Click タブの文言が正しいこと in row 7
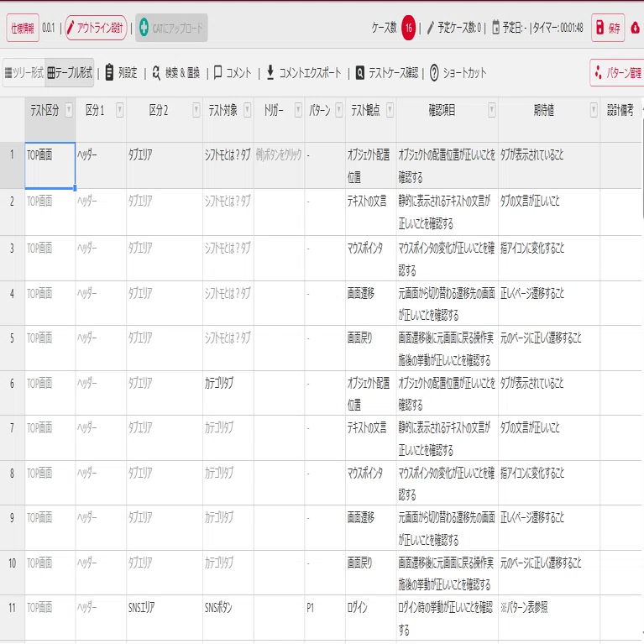644x644 pixels. pos(549,437)
